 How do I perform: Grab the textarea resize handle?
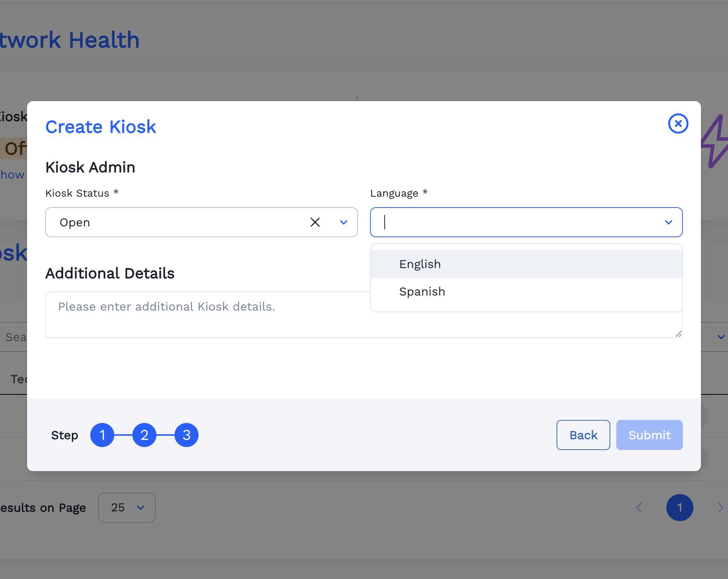coord(678,334)
